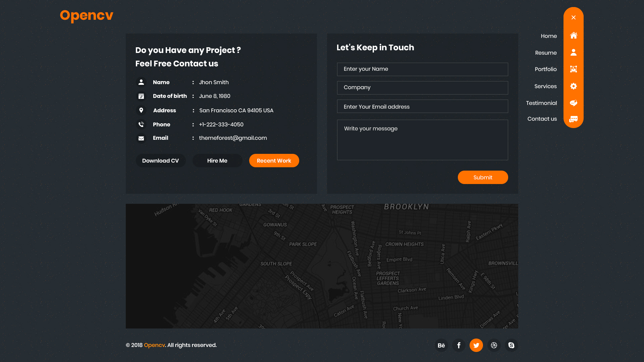Close the orange navigation menu

574,17
